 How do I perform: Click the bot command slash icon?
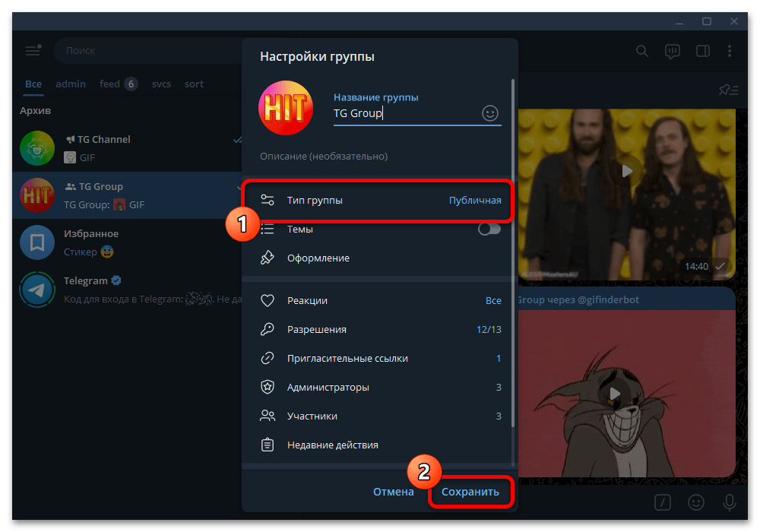(662, 502)
